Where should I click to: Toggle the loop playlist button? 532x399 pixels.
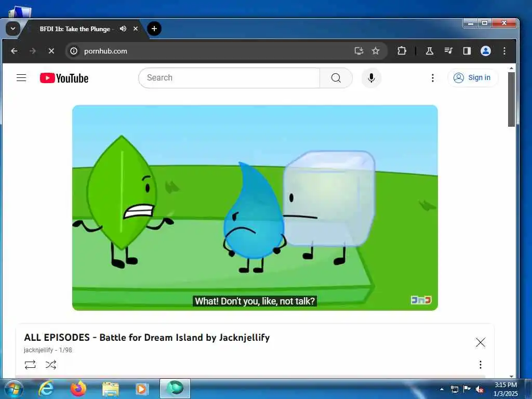point(30,365)
